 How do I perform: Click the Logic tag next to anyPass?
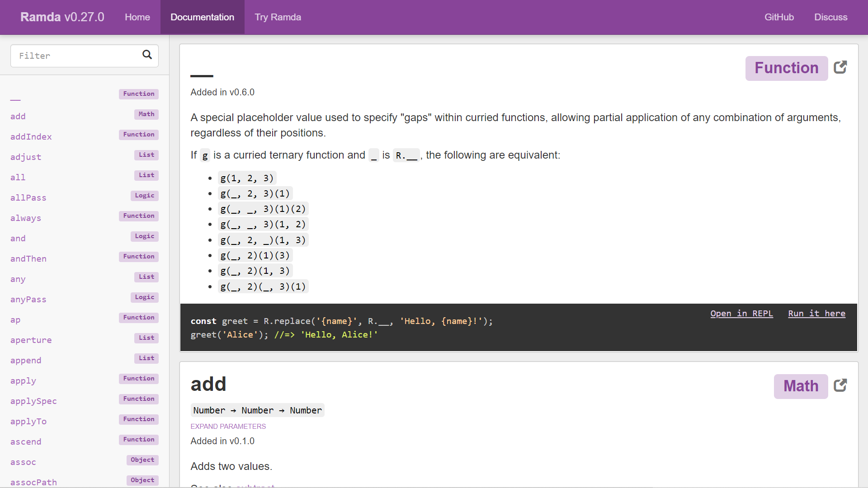[144, 297]
